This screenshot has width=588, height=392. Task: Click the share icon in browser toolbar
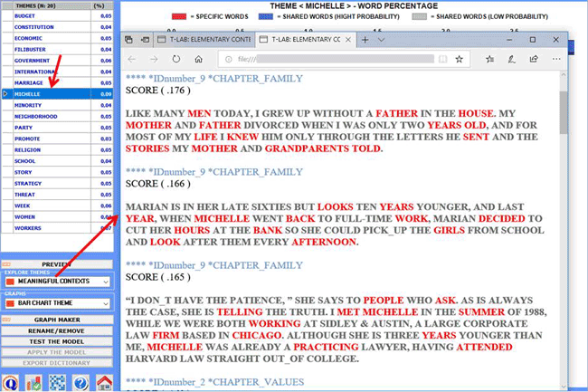click(534, 59)
